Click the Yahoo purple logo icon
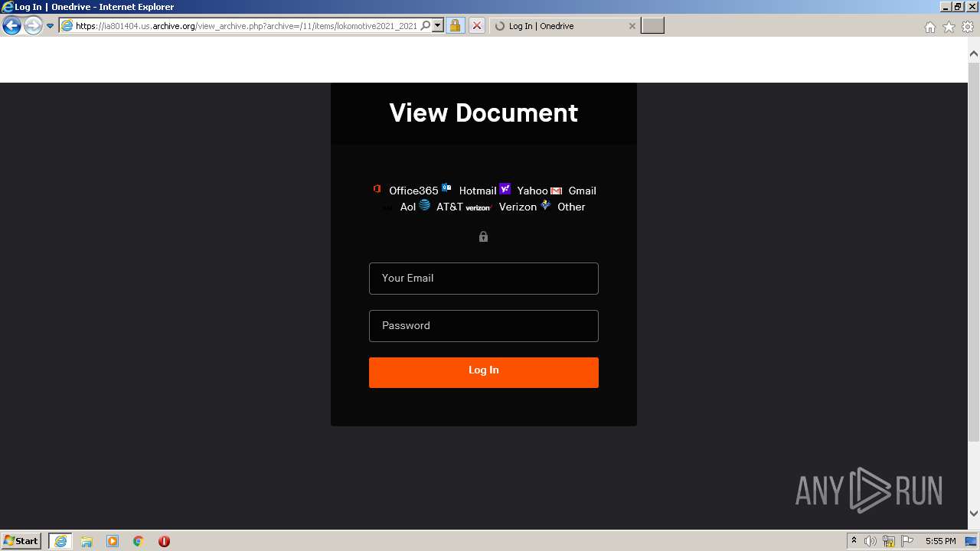The width and height of the screenshot is (980, 551). (505, 188)
